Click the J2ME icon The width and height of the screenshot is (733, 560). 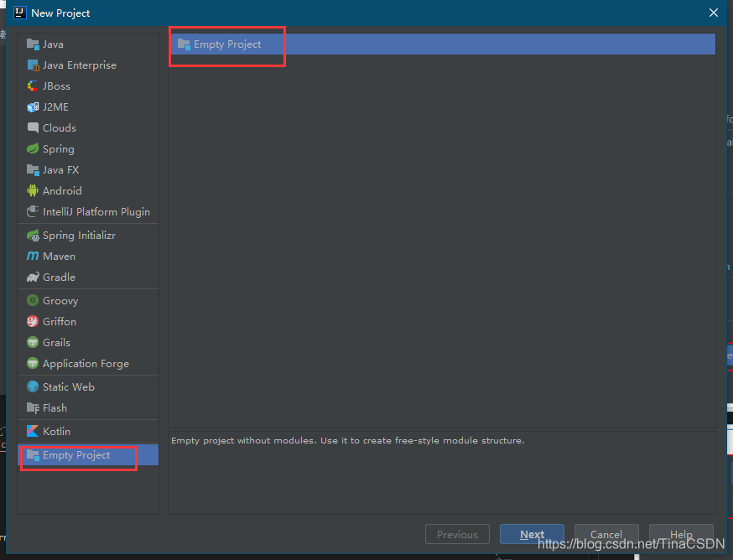[x=33, y=107]
